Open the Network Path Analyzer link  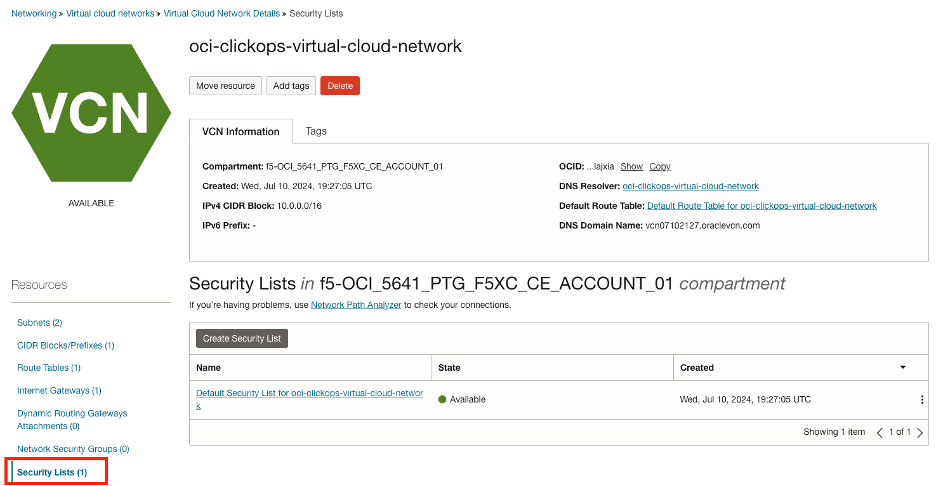click(356, 305)
